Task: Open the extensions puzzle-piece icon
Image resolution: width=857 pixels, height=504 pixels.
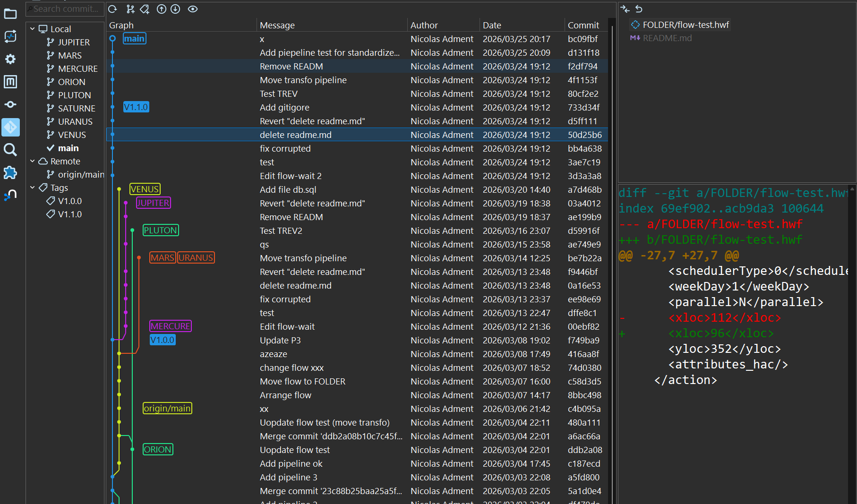Action: (10, 172)
